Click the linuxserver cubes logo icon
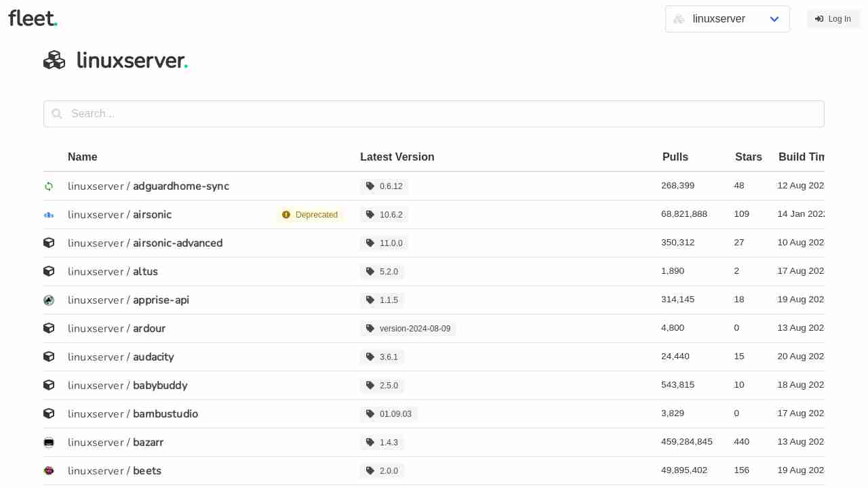 tap(54, 60)
